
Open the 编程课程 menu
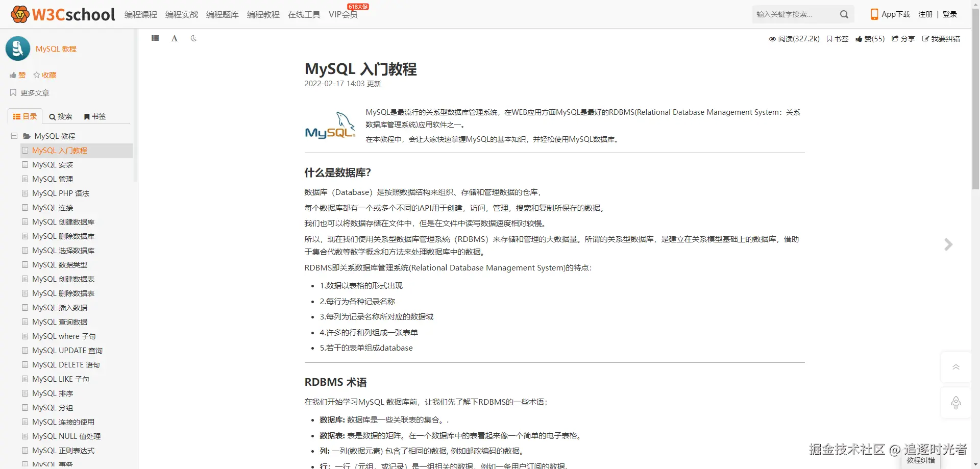coord(141,14)
